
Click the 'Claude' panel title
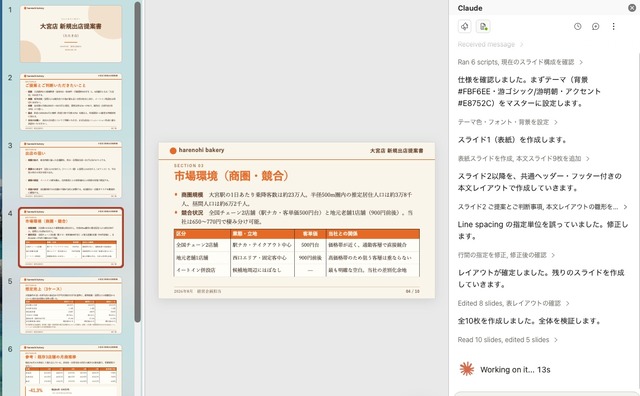pyautogui.click(x=470, y=8)
